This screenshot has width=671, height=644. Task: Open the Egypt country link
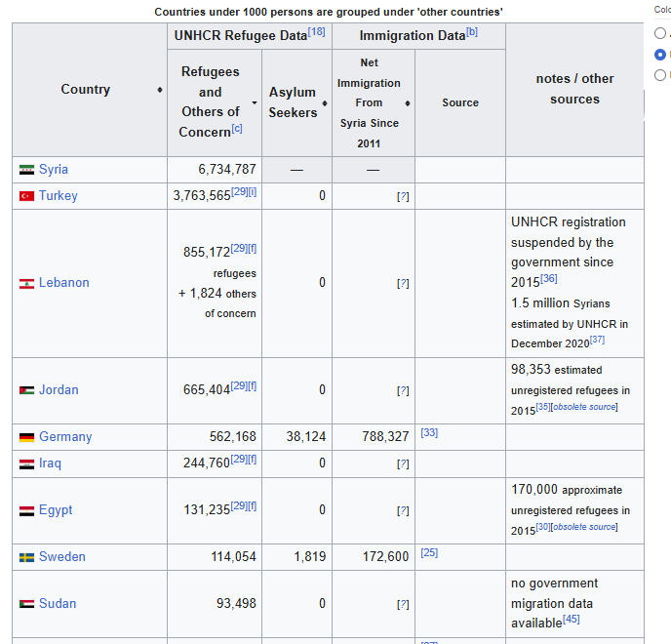(56, 510)
